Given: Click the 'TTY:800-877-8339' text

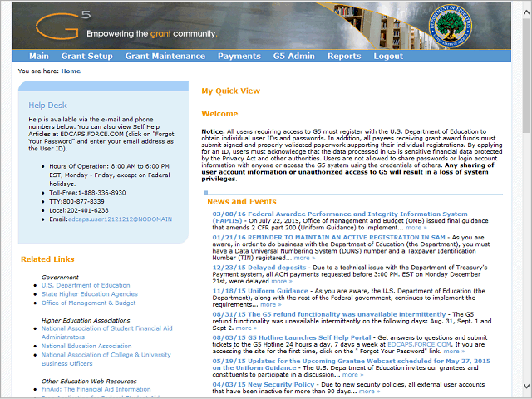Looking at the screenshot, I should (x=76, y=201).
